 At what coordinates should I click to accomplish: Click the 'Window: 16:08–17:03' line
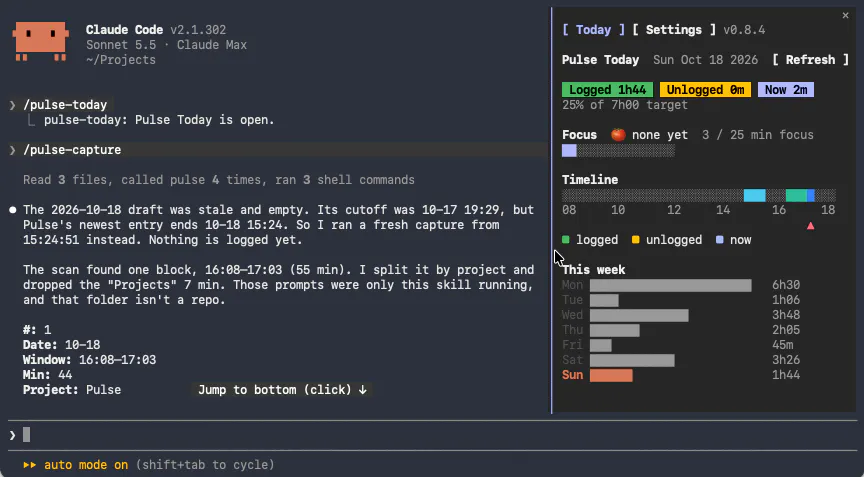click(89, 360)
